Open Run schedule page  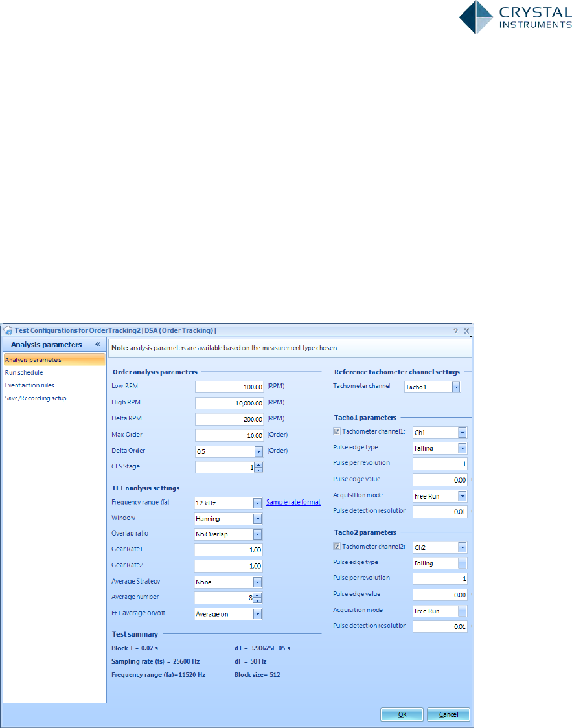(x=24, y=373)
